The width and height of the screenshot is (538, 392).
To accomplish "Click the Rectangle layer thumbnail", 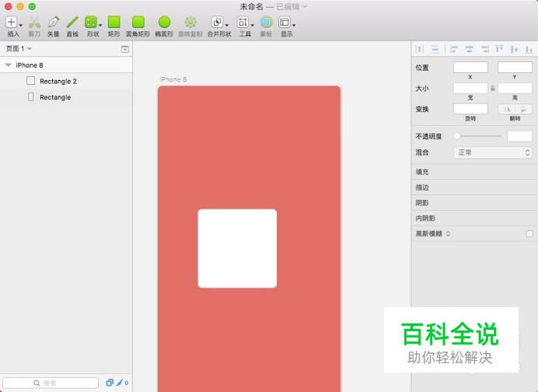I will click(x=30, y=97).
